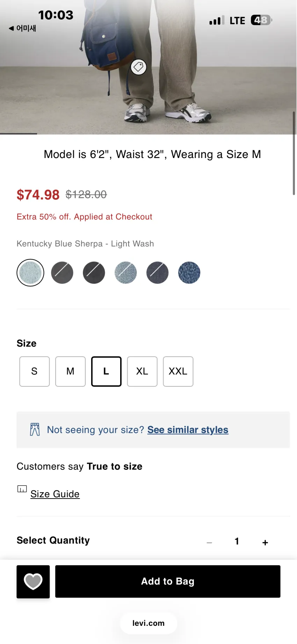Tap the battery indicator in status bar
Screen dimensions: 297x644
pyautogui.click(x=261, y=20)
